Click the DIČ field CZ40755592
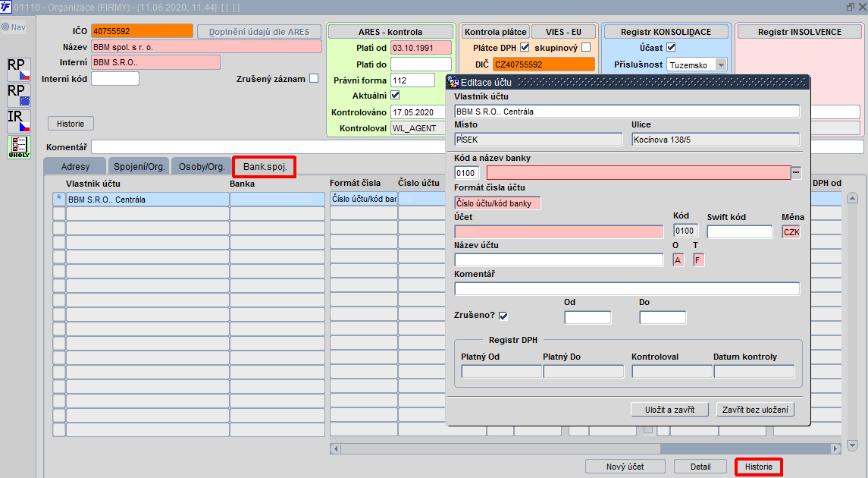 [x=544, y=64]
